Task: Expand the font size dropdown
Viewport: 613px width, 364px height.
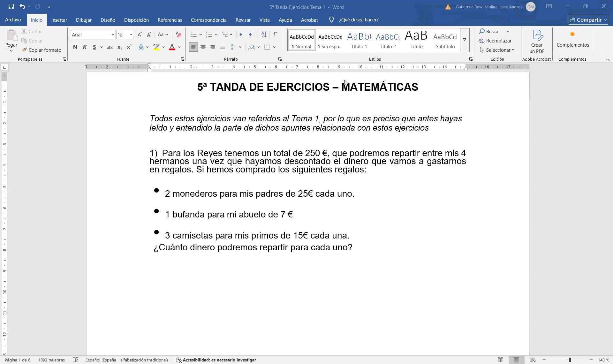Action: (131, 35)
